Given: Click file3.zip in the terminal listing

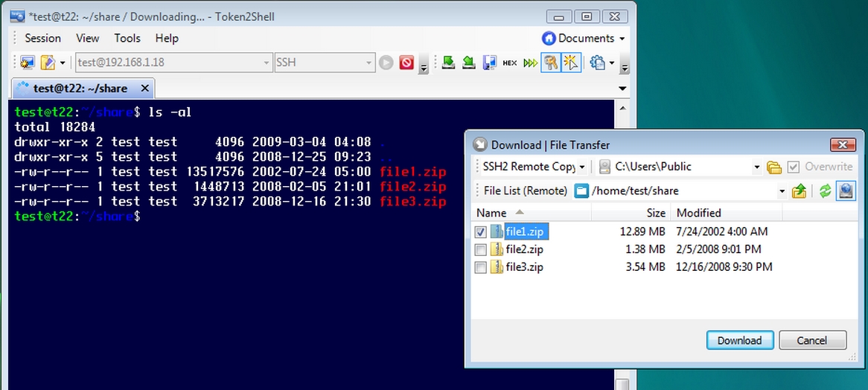Looking at the screenshot, I should (413, 202).
